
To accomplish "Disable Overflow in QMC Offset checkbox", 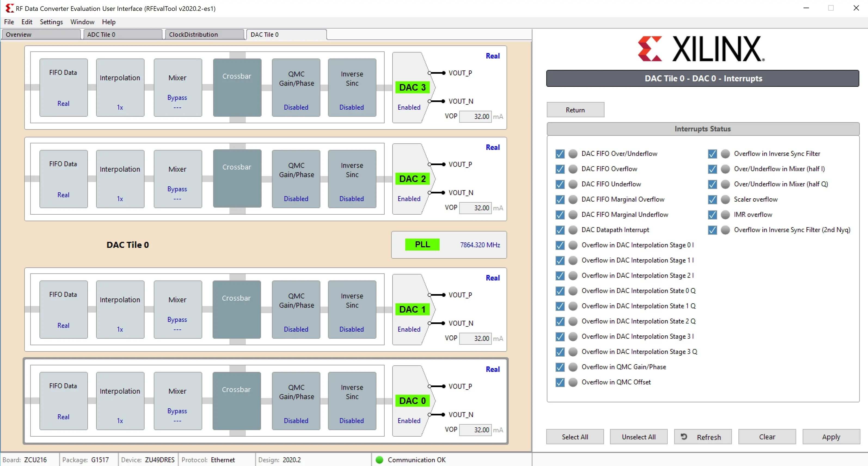I will tap(560, 382).
